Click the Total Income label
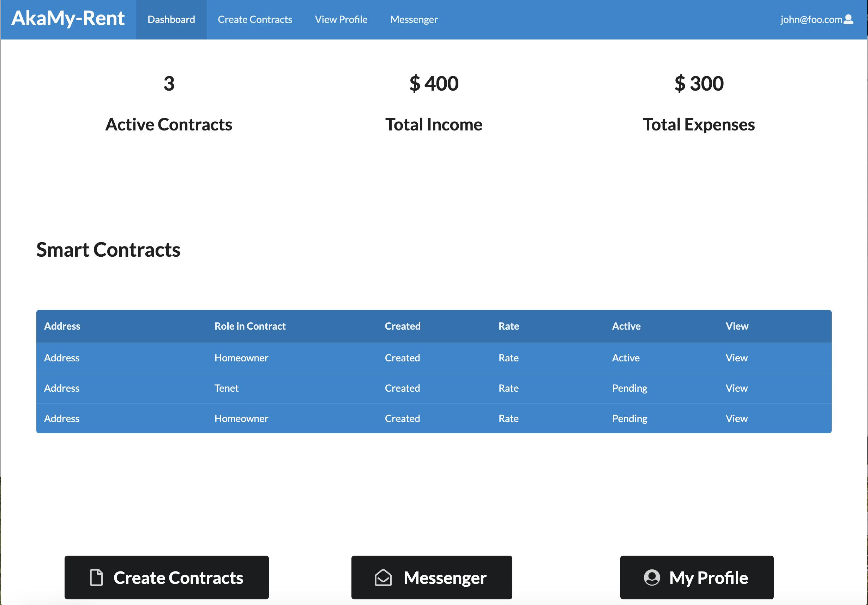This screenshot has width=868, height=605. point(434,124)
